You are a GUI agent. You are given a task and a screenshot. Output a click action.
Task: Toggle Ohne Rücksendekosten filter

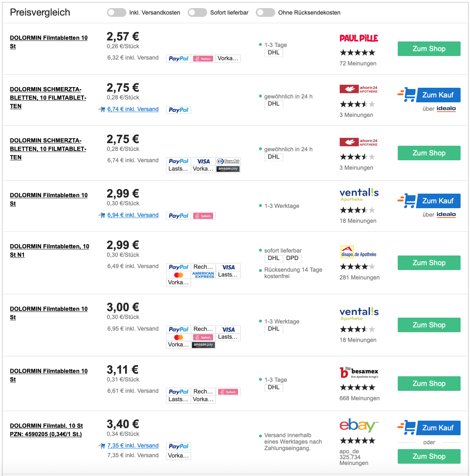(x=265, y=13)
